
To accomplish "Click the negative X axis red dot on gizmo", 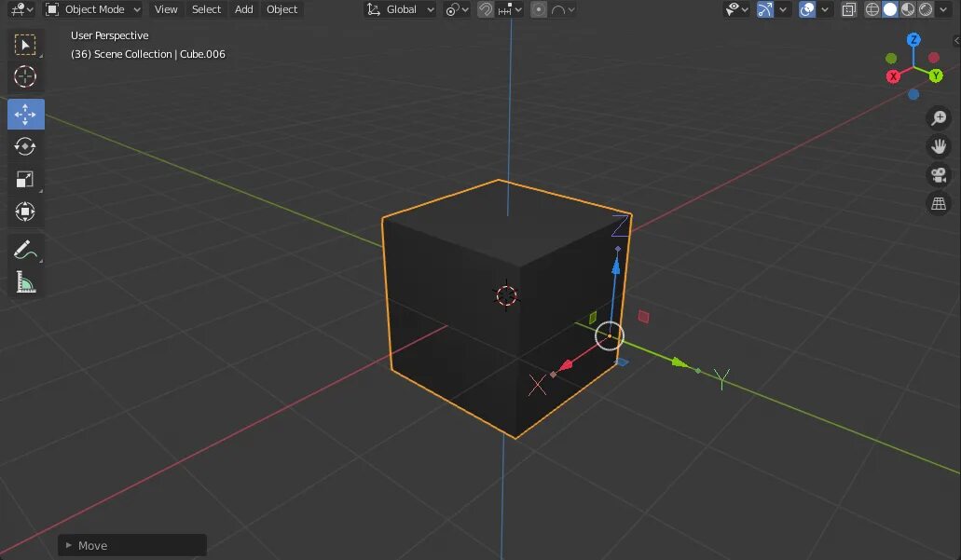I will click(933, 58).
